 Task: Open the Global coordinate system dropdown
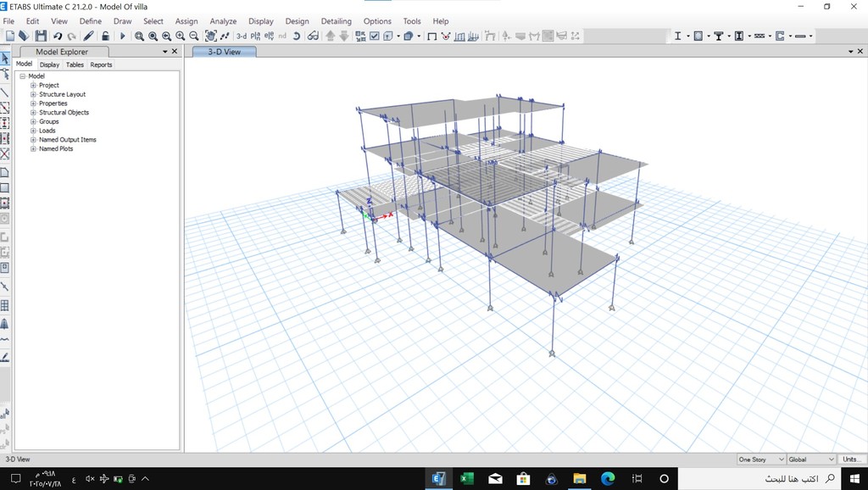(x=811, y=459)
